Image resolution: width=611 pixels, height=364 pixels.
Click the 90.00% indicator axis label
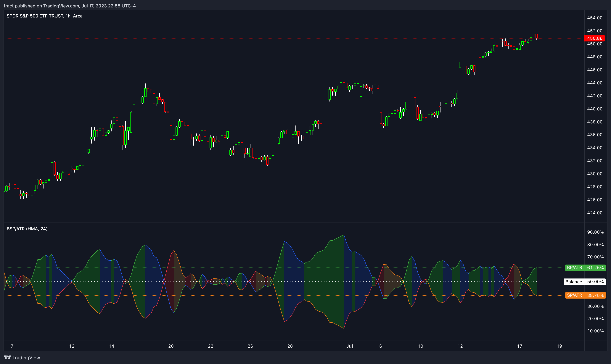pyautogui.click(x=595, y=232)
